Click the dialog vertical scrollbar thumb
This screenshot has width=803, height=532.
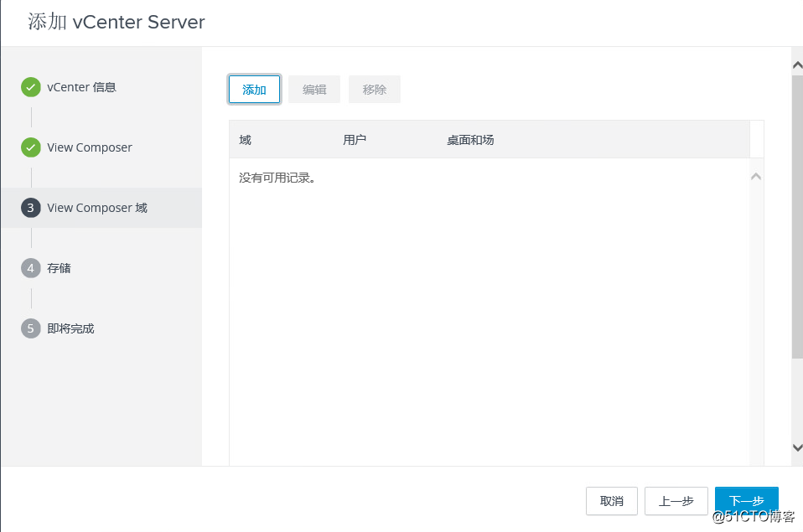797,217
